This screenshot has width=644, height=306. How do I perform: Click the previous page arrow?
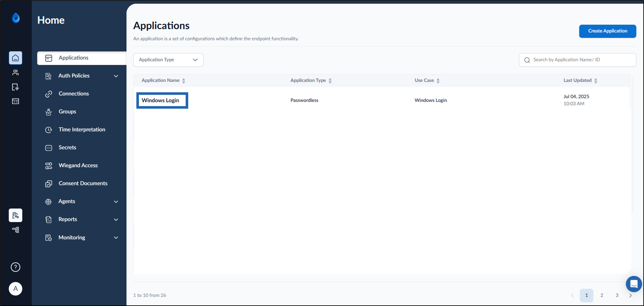point(572,295)
